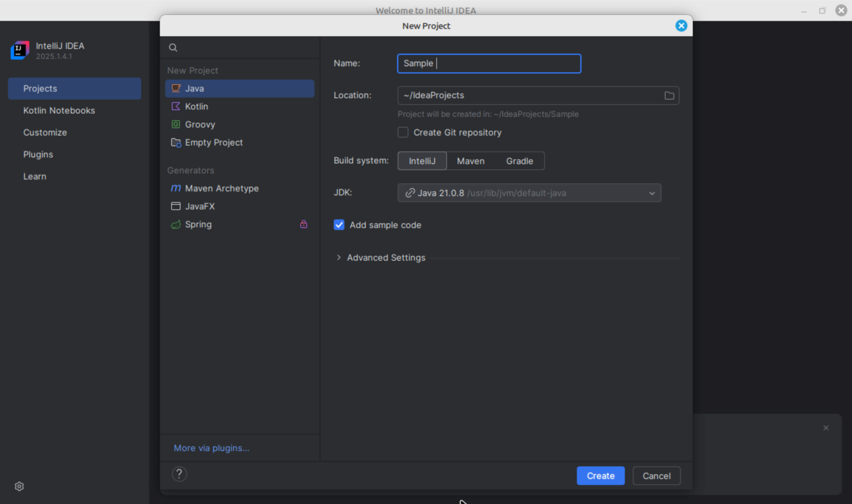This screenshot has width=852, height=504.
Task: Select the Java generator icon
Action: click(176, 88)
